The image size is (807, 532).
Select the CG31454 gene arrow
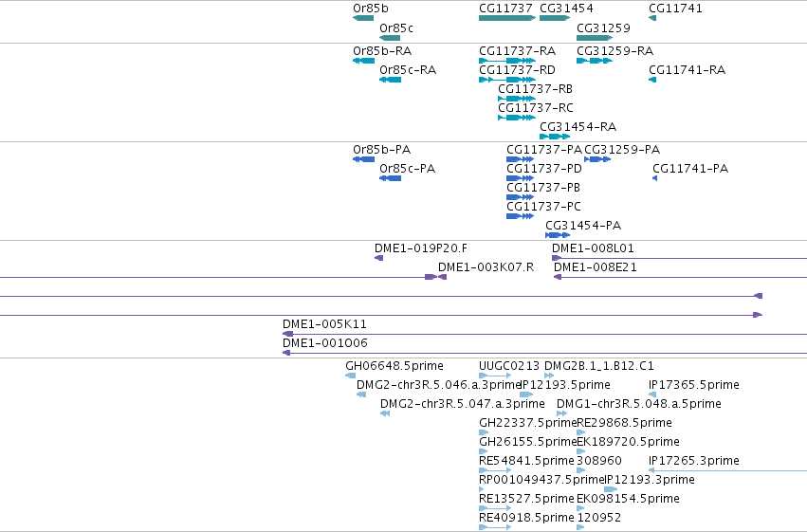(555, 18)
